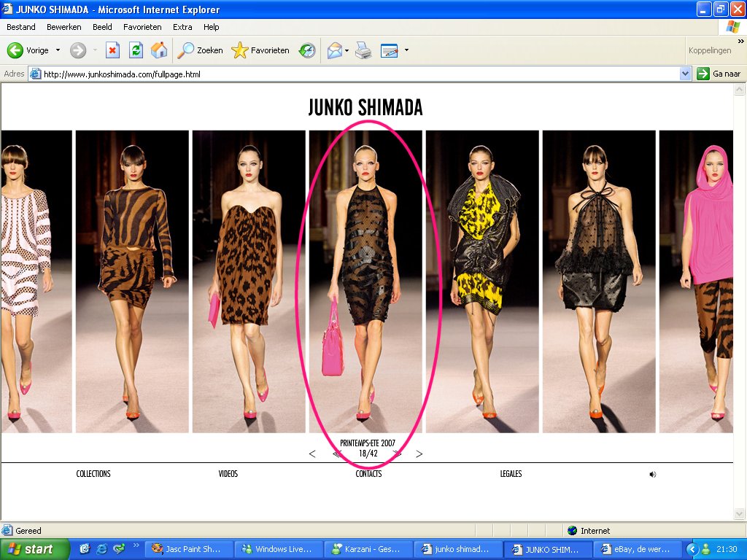Click the page scrollbar down arrow

coord(740,514)
